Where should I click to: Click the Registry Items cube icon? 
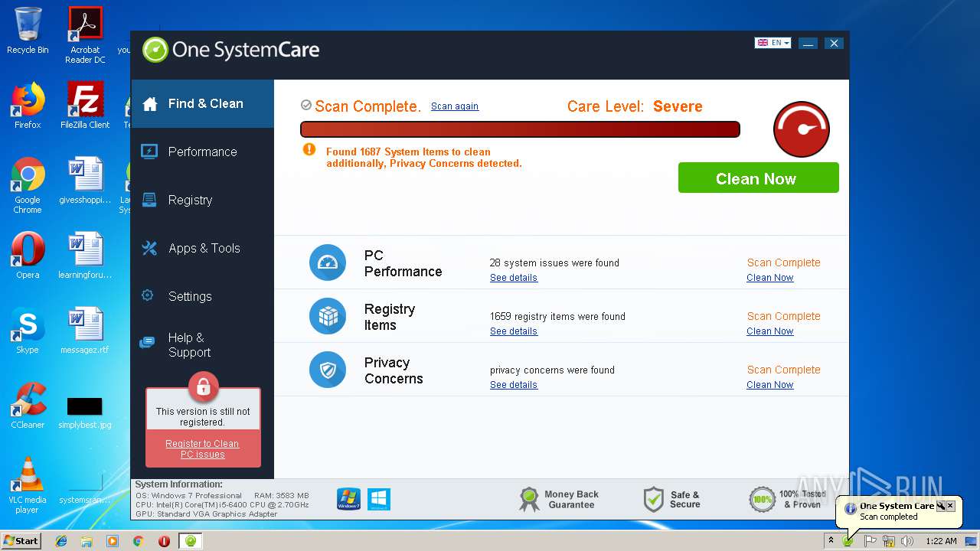(x=328, y=316)
